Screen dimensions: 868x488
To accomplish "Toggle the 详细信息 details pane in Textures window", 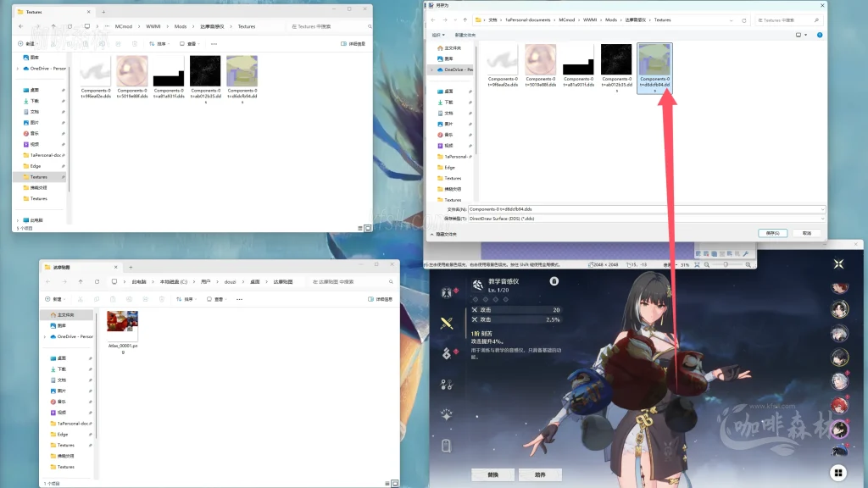I will pyautogui.click(x=353, y=43).
